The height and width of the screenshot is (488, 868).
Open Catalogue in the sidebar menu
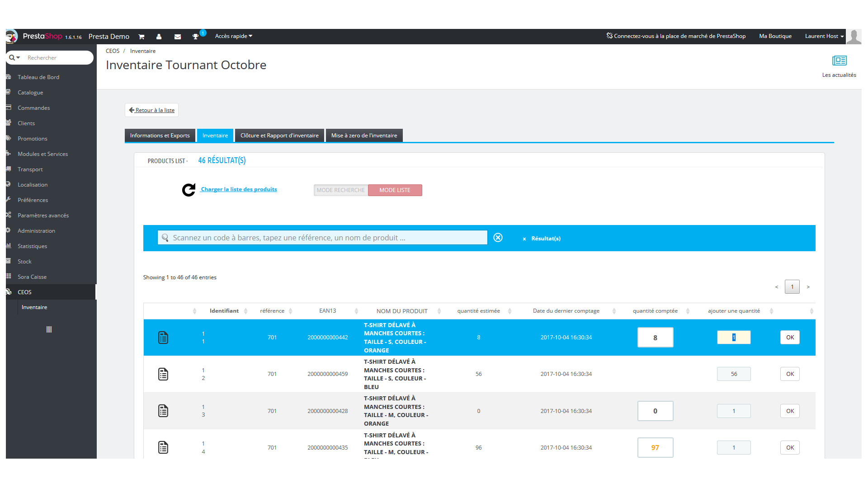coord(30,93)
